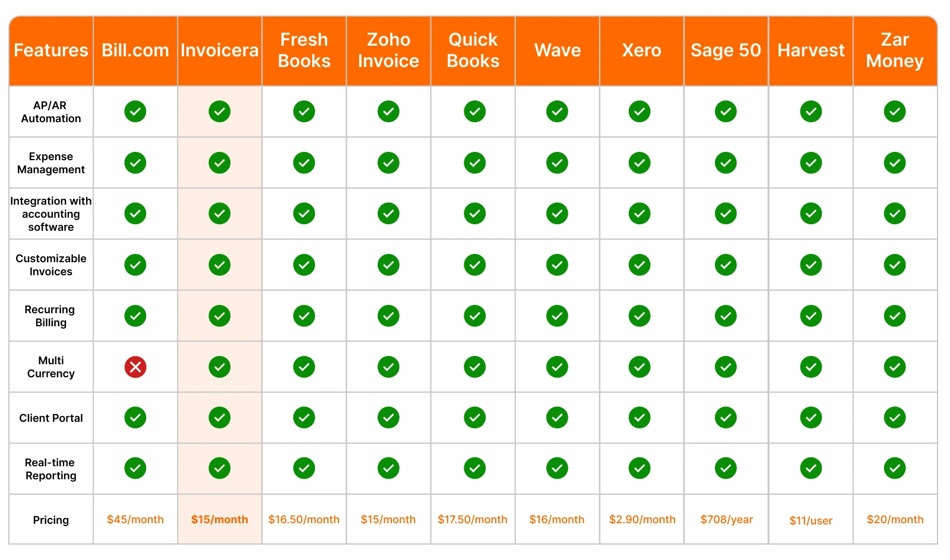This screenshot has width=950, height=560.
Task: Select the Xero column header
Action: tap(642, 50)
